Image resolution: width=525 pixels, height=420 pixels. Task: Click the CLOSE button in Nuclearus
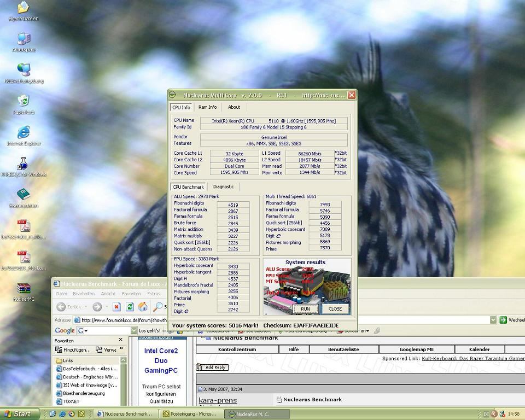point(335,309)
